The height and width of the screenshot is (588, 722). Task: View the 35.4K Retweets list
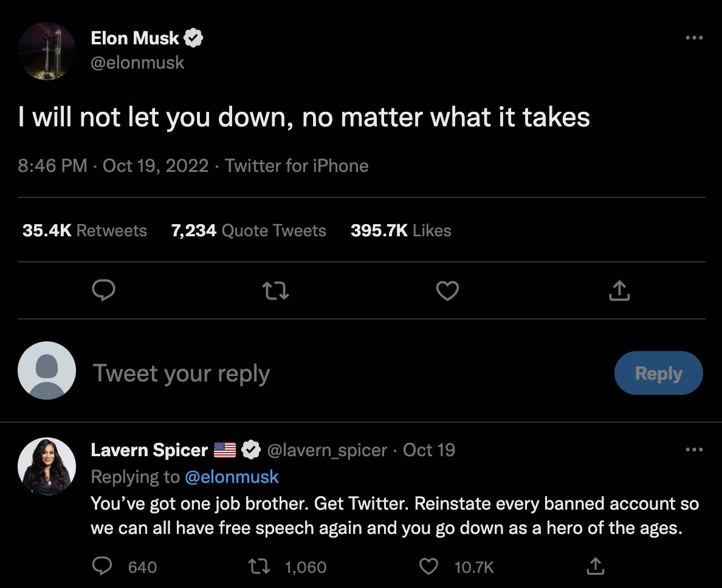click(x=84, y=230)
